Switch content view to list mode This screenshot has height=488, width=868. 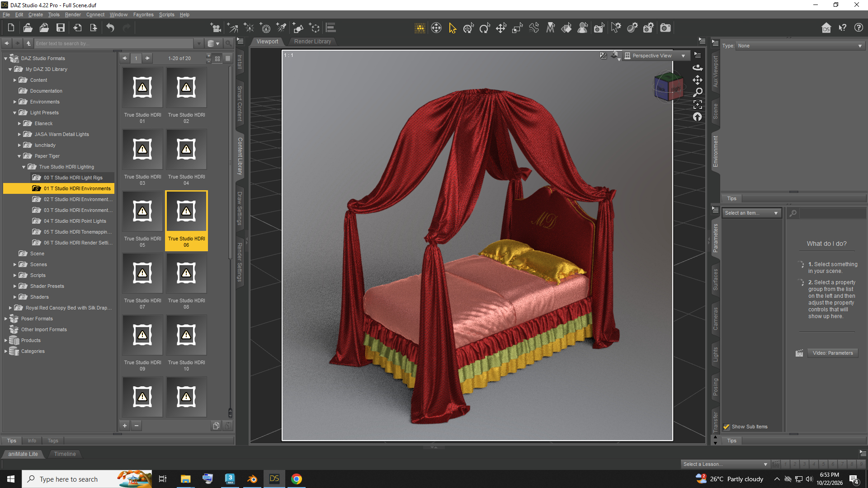pos(228,58)
